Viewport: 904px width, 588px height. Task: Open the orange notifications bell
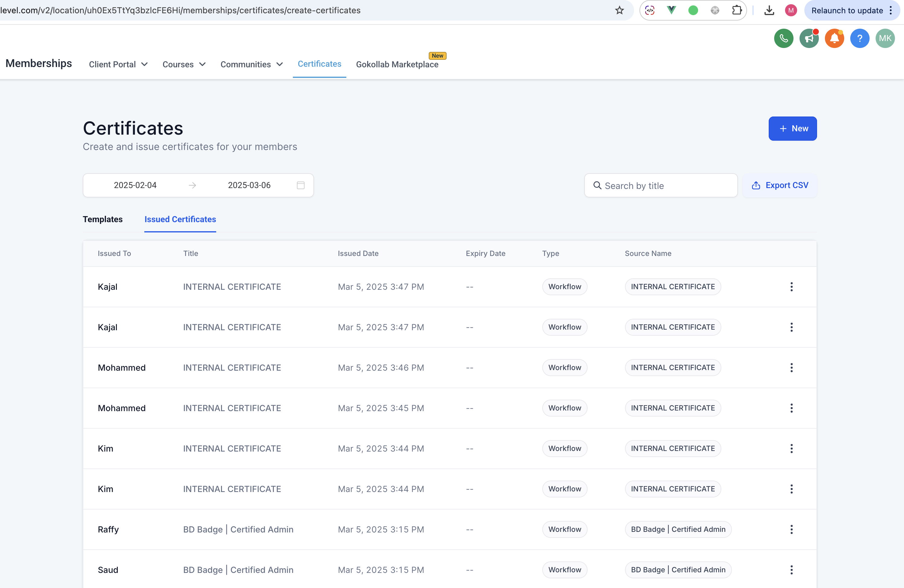pyautogui.click(x=834, y=38)
